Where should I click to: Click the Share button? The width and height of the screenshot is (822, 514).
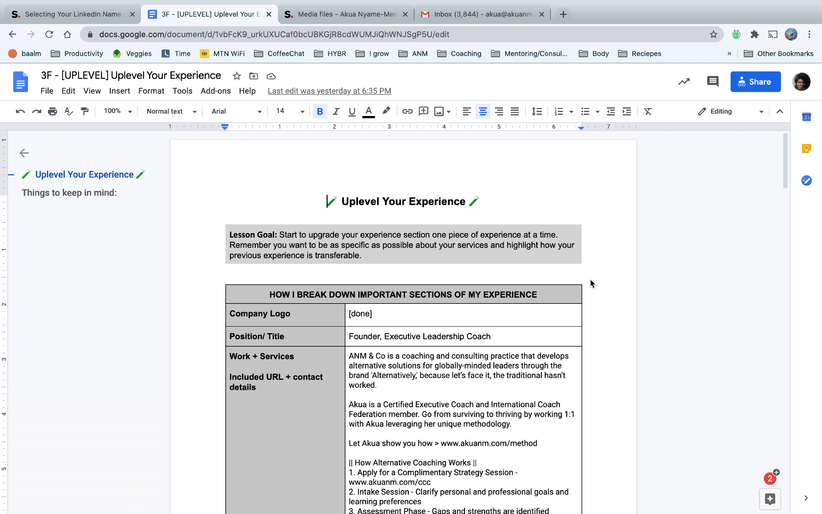pos(755,82)
